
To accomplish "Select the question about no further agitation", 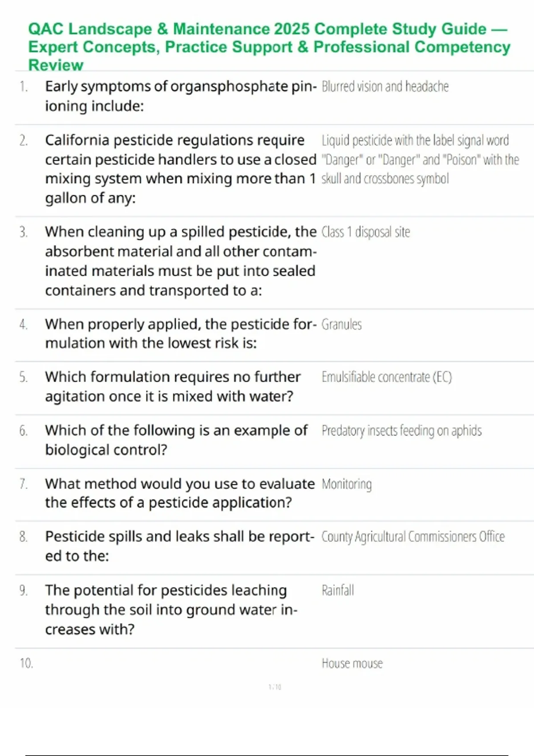I will coord(173,386).
